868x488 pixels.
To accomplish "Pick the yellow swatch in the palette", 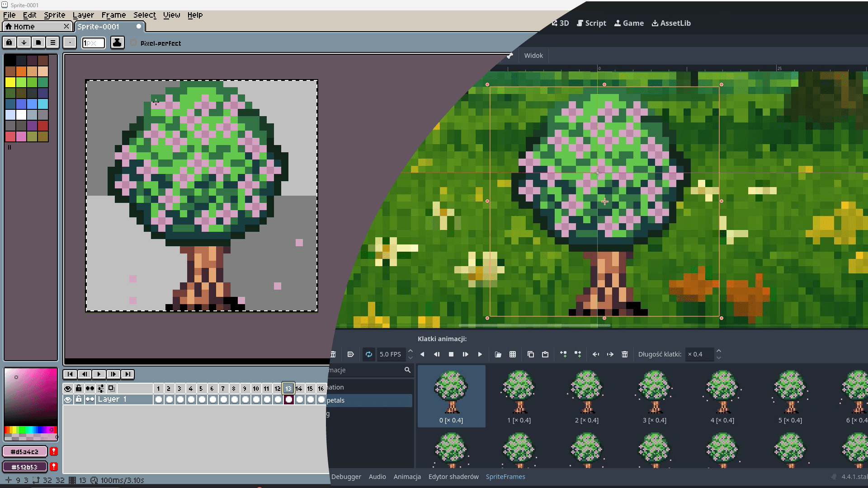I will click(10, 82).
